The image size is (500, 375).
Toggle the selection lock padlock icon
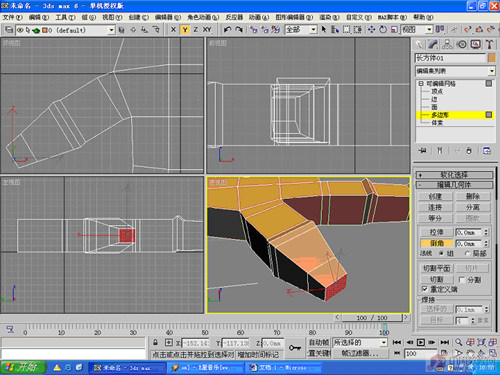[156, 342]
